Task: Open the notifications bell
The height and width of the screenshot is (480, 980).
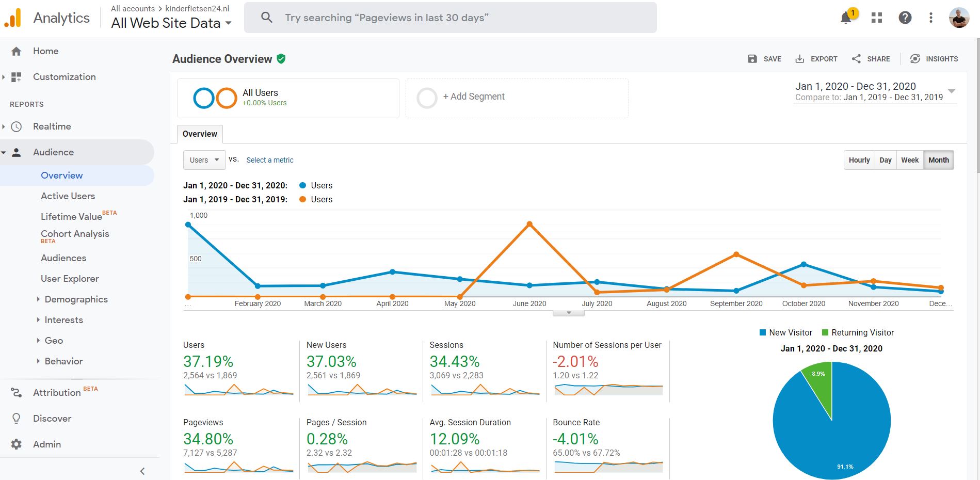Action: pos(846,18)
